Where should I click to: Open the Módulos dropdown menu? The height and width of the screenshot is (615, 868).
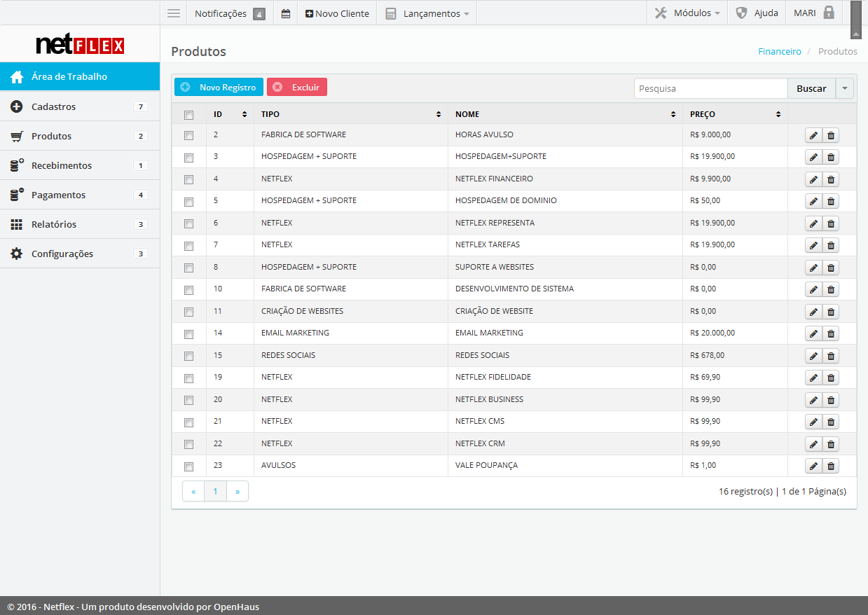(687, 13)
